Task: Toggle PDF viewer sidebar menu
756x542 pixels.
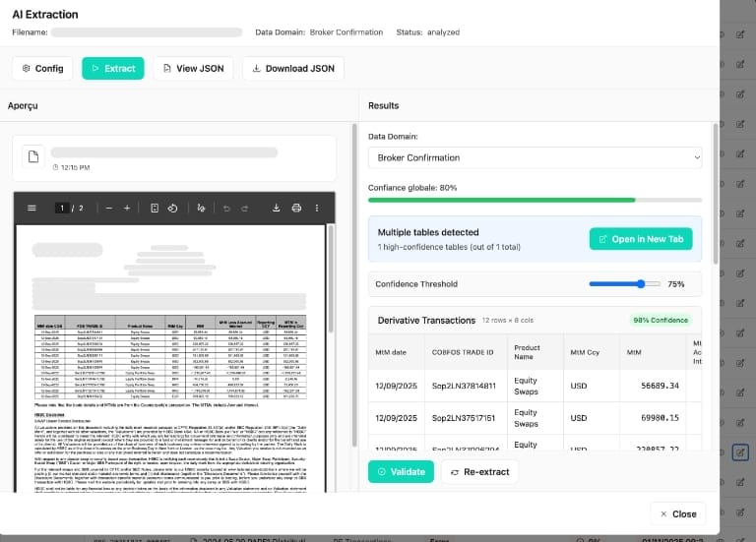Action: pyautogui.click(x=31, y=209)
